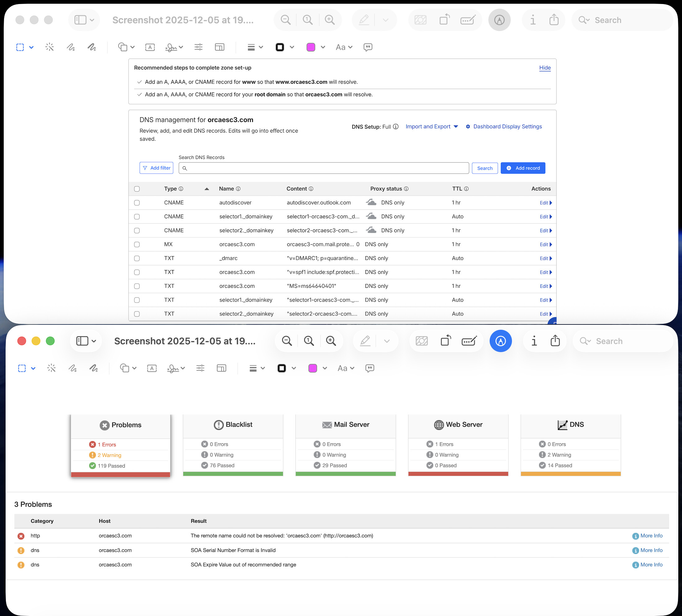Screen dimensions: 682x616
Task: Click the Rotate icon in front window
Action: coord(446,341)
